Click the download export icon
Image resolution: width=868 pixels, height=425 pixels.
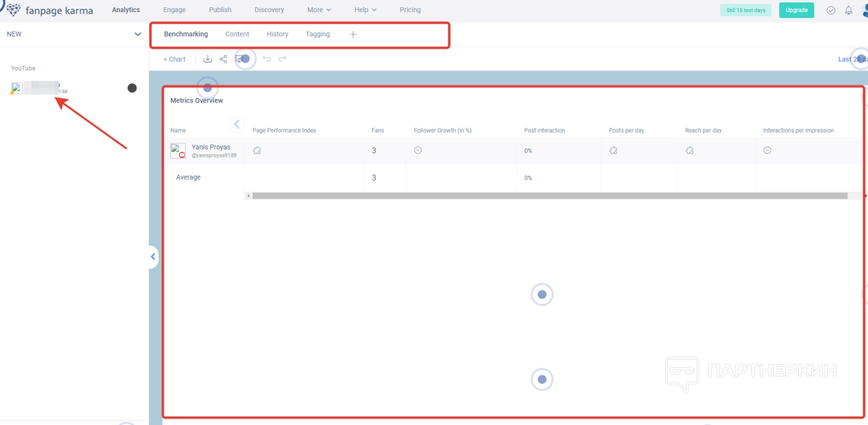click(208, 59)
